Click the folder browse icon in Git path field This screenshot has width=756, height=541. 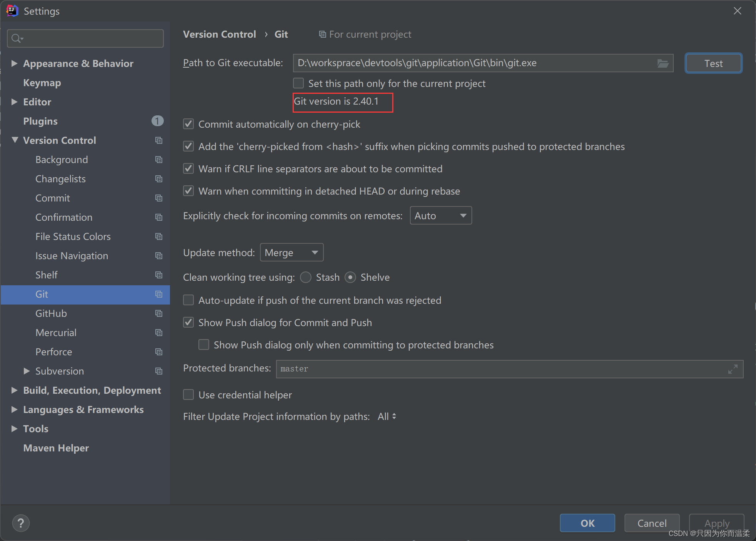(x=663, y=63)
